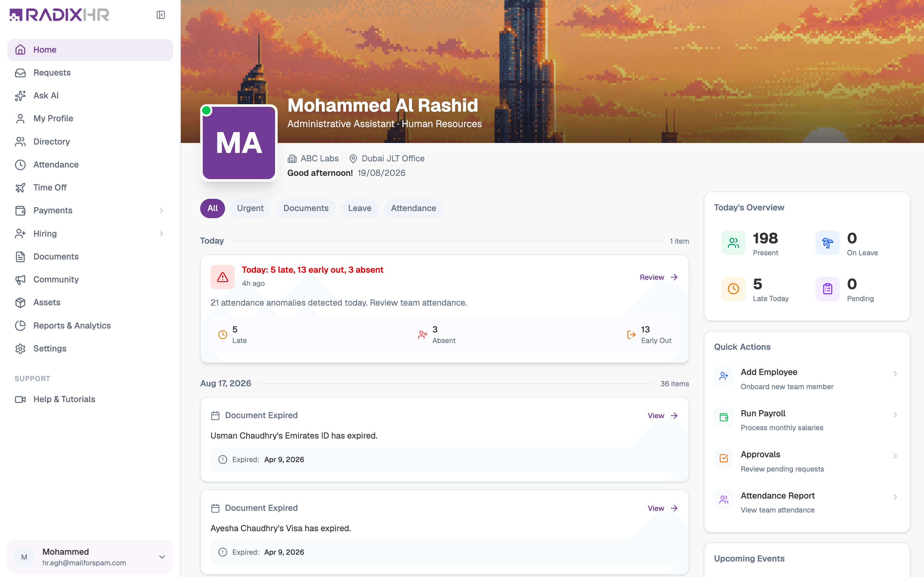This screenshot has width=924, height=577.
Task: Click the orange Late Today clock icon
Action: coord(733,288)
